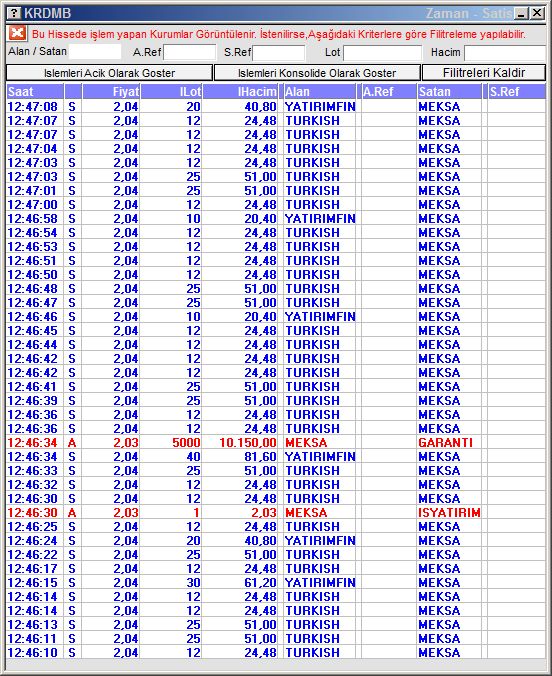Sort by the IHacim column header

click(x=239, y=92)
